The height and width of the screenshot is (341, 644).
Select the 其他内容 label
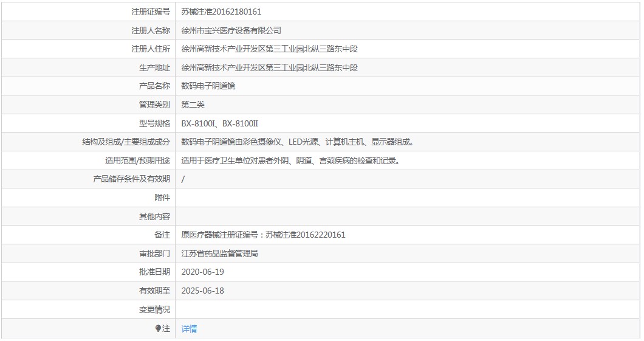pyautogui.click(x=154, y=216)
